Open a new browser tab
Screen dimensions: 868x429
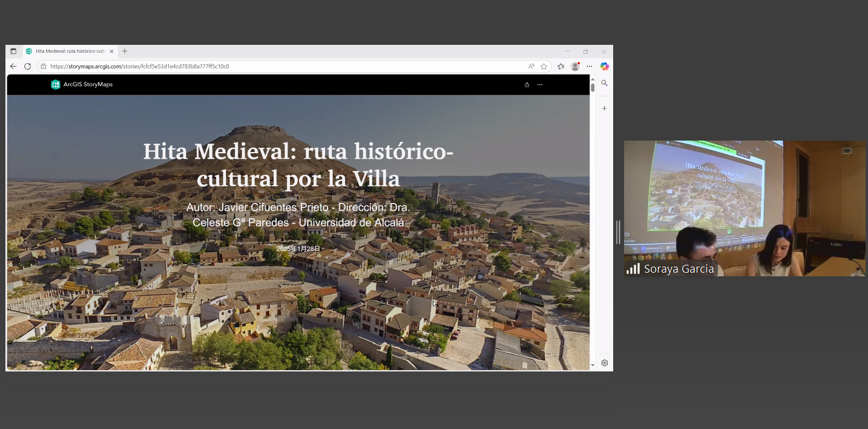coord(125,52)
